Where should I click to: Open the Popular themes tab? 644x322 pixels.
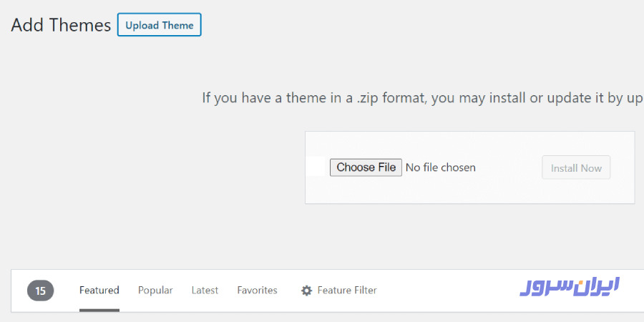[x=155, y=291]
